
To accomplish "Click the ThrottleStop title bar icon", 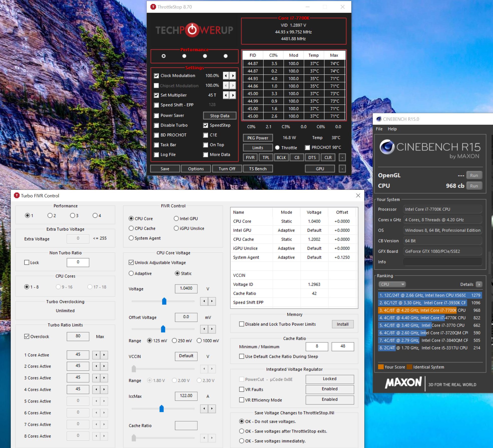I will 153,7.
